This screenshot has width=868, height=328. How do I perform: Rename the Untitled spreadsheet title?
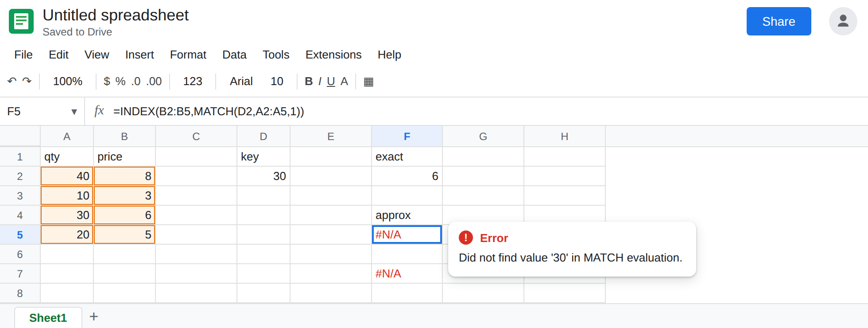tap(116, 15)
